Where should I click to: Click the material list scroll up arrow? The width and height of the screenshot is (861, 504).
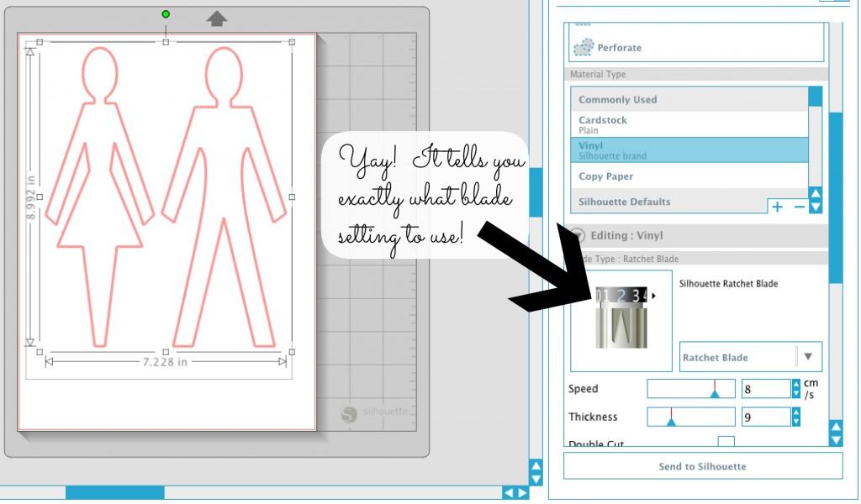point(816,193)
